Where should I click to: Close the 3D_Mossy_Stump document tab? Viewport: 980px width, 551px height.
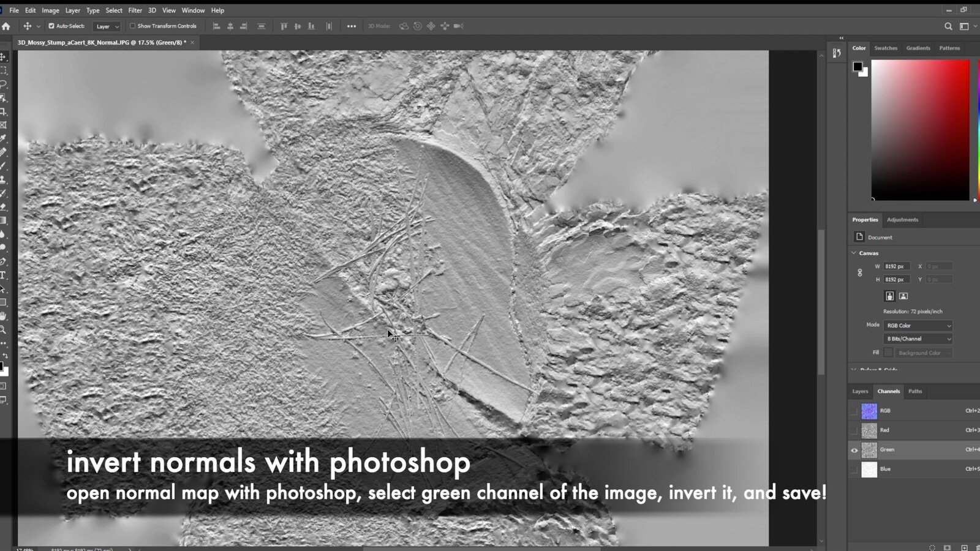192,42
